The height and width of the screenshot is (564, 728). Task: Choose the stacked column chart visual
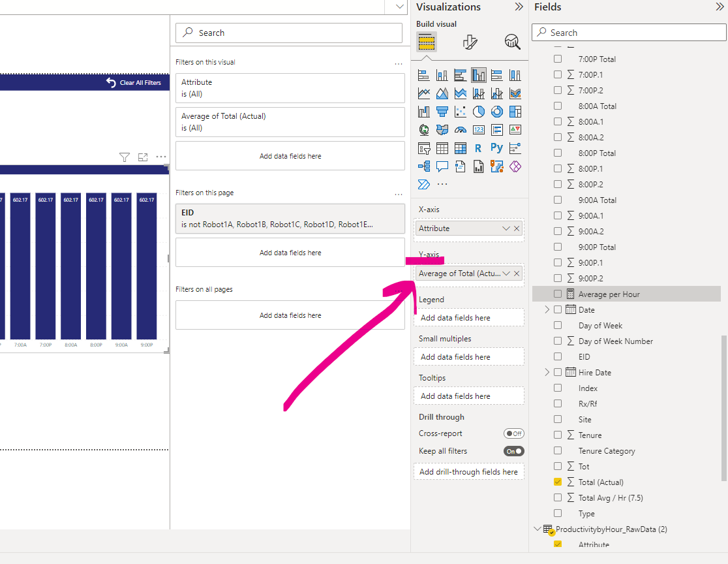point(442,75)
